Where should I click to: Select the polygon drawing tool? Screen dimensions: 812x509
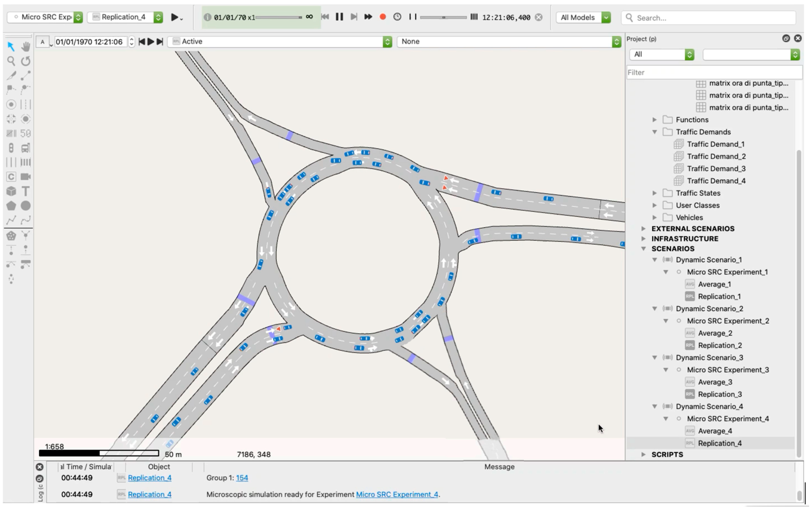click(11, 206)
